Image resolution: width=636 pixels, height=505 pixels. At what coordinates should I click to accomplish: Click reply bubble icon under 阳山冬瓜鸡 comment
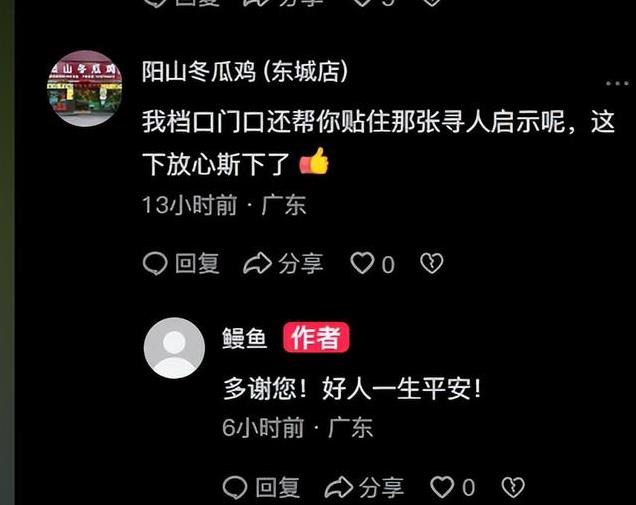click(155, 263)
